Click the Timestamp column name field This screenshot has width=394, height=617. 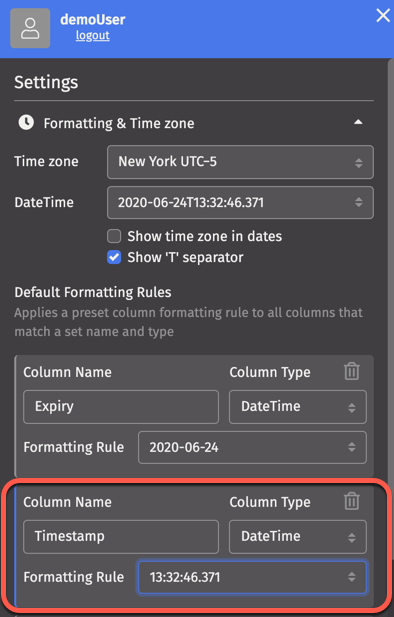coord(121,537)
